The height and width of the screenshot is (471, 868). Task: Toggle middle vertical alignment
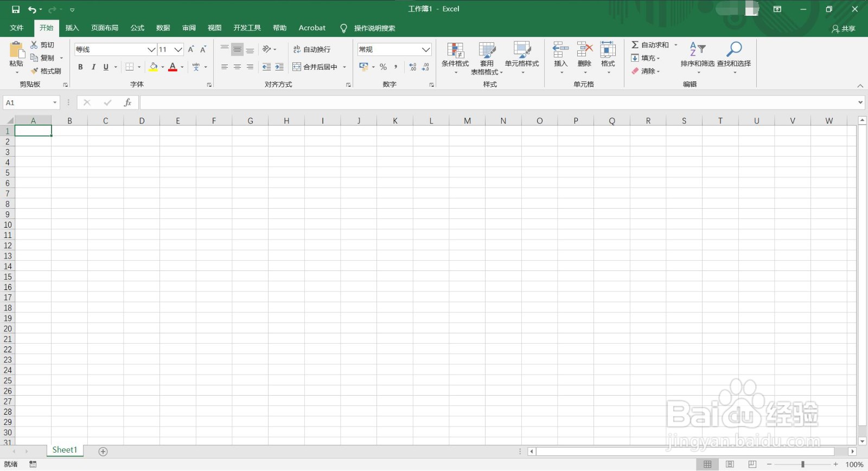[x=237, y=49]
